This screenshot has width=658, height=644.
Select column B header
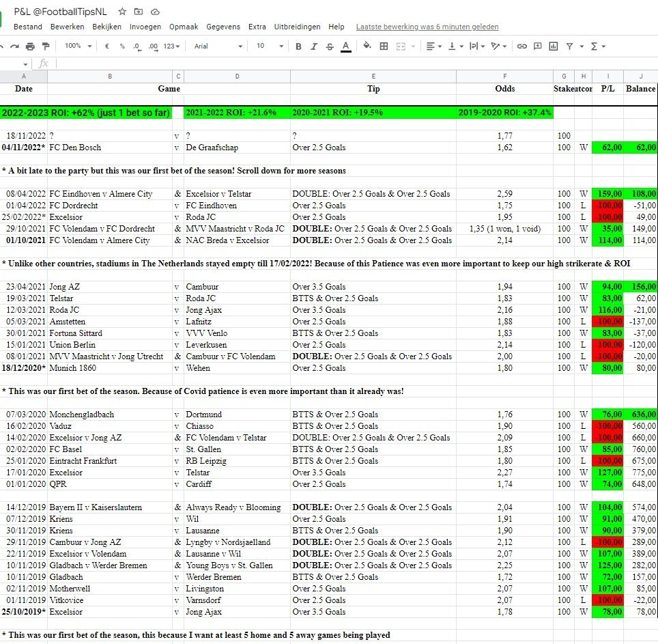coord(110,76)
